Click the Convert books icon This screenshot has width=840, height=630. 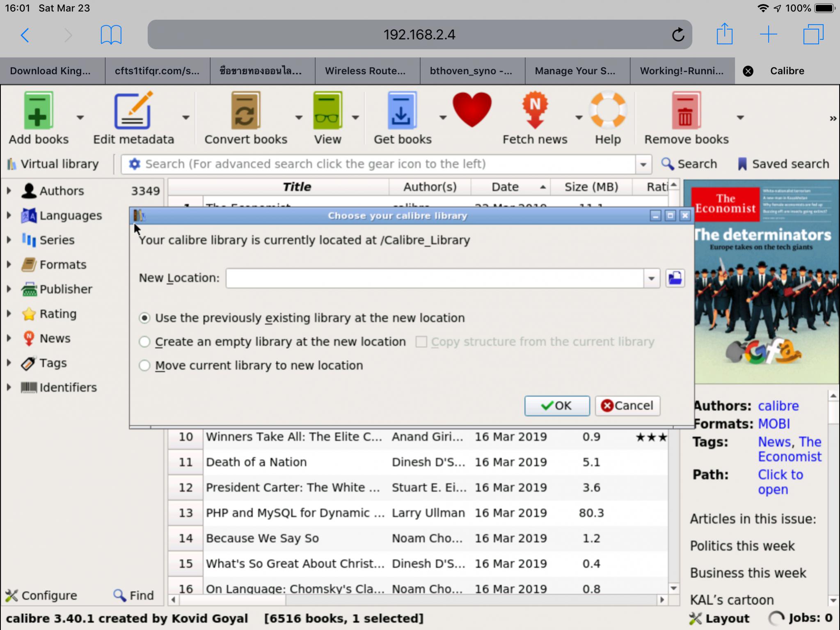pyautogui.click(x=245, y=111)
